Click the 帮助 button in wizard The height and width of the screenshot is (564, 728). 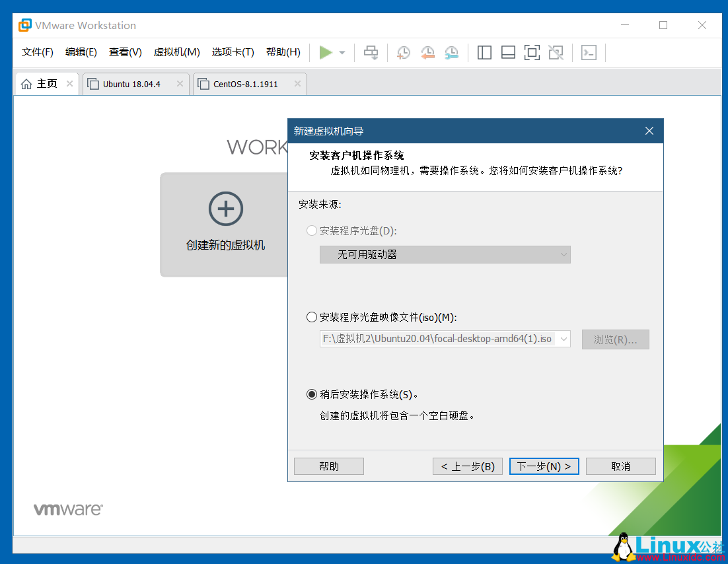[x=328, y=466]
